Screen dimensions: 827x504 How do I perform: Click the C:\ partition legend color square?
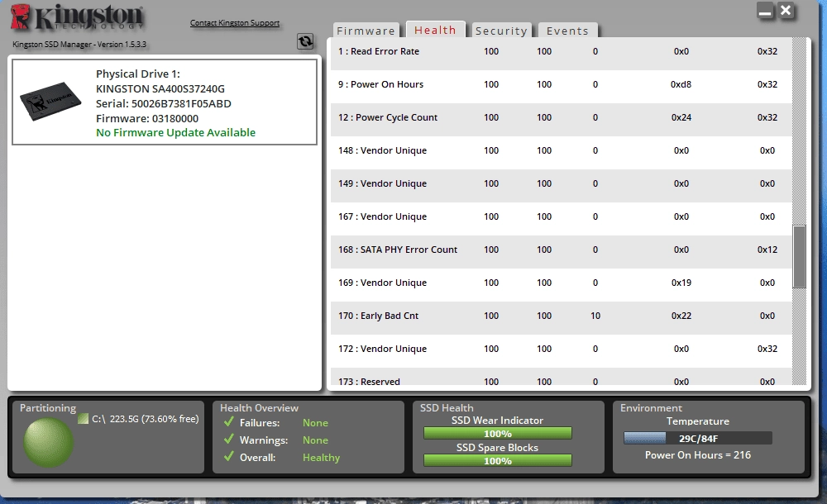(x=83, y=419)
